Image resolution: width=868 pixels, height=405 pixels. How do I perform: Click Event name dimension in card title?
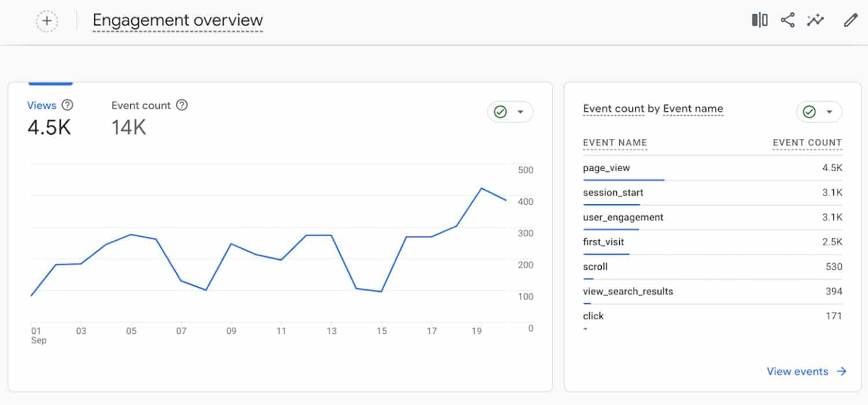(693, 109)
